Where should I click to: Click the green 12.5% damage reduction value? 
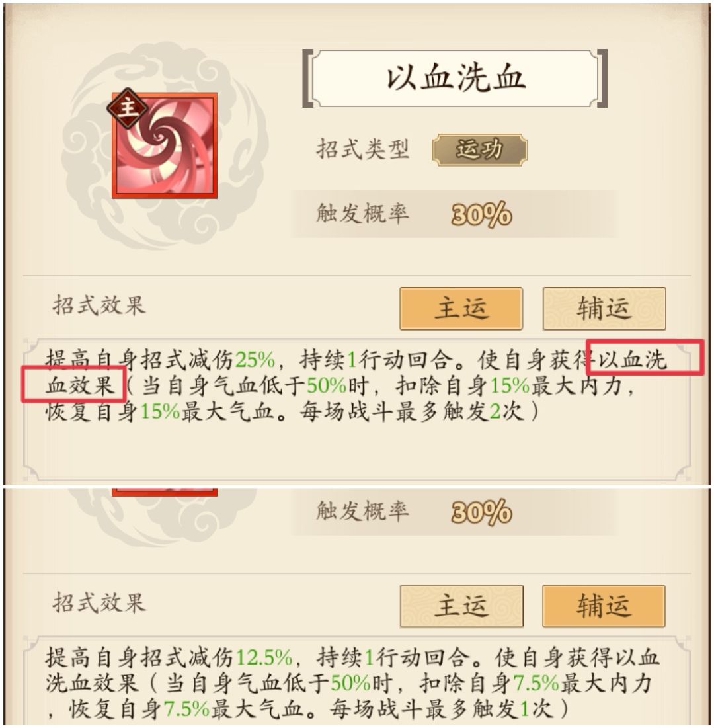point(264,657)
